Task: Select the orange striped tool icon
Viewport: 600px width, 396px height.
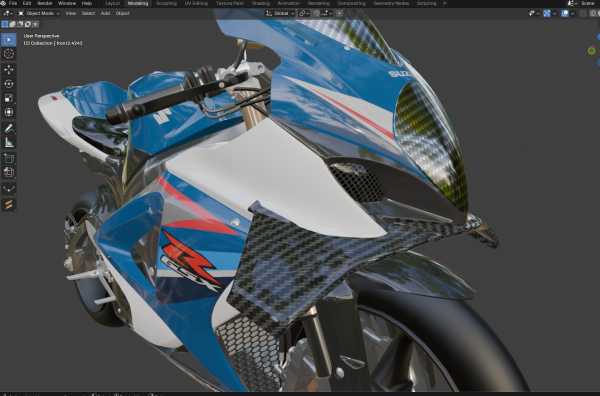Action: click(x=9, y=204)
